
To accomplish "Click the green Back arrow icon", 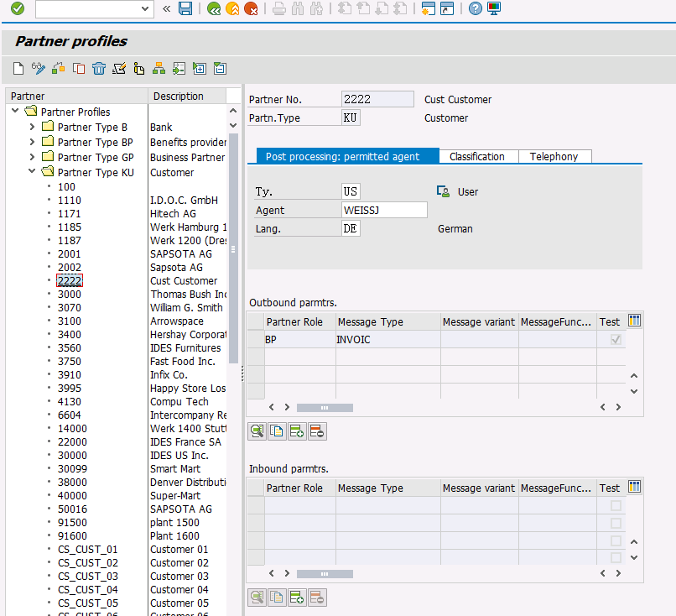I will coord(214,8).
